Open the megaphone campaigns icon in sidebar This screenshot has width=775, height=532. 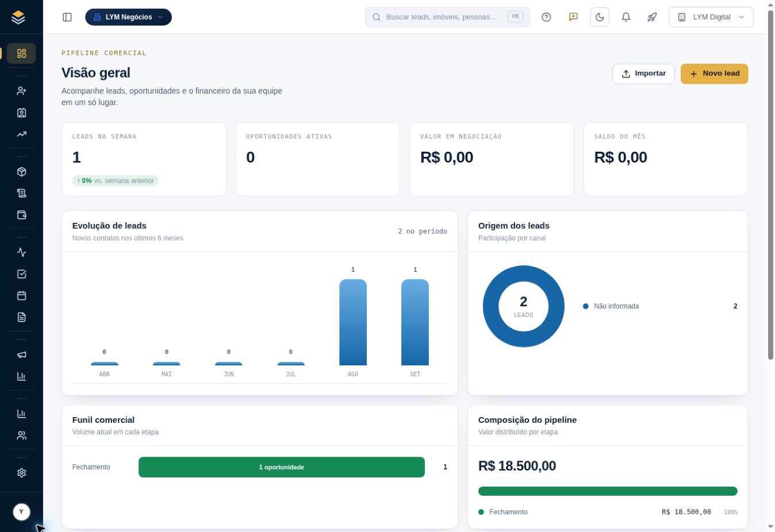pos(21,354)
